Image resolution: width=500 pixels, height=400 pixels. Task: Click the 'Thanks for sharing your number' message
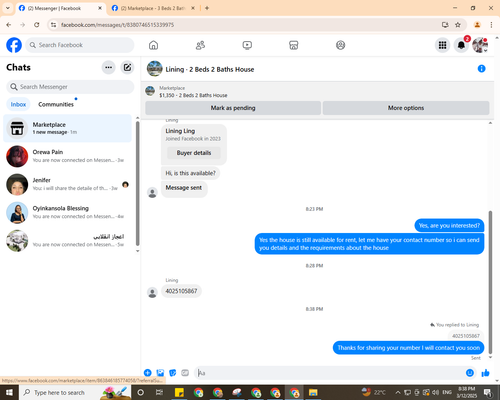tap(408, 348)
